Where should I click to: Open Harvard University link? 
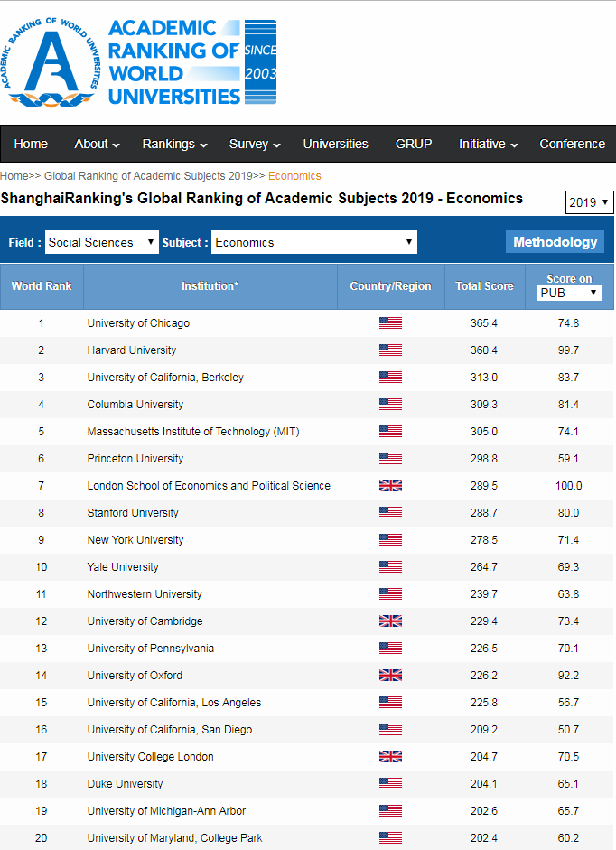pos(132,350)
